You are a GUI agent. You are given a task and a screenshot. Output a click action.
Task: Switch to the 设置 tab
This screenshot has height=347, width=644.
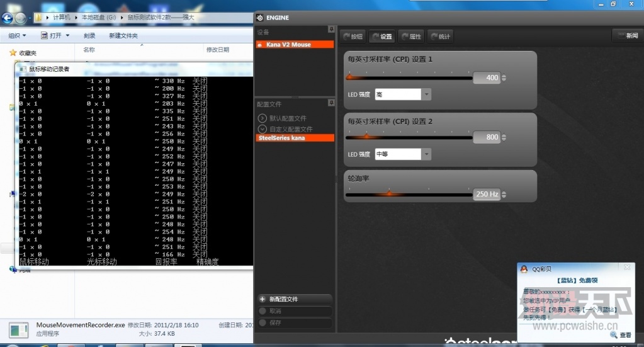[382, 37]
